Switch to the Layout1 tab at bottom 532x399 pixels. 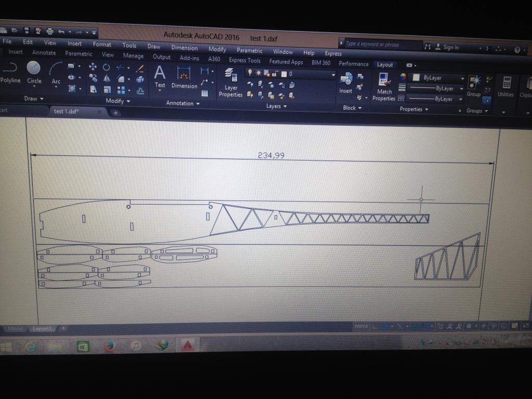pos(42,328)
